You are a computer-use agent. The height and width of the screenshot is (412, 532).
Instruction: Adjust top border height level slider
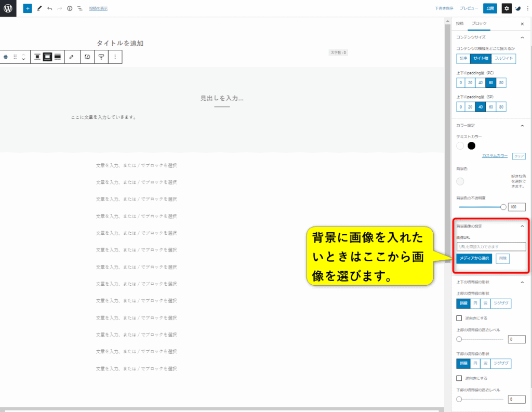tap(459, 339)
